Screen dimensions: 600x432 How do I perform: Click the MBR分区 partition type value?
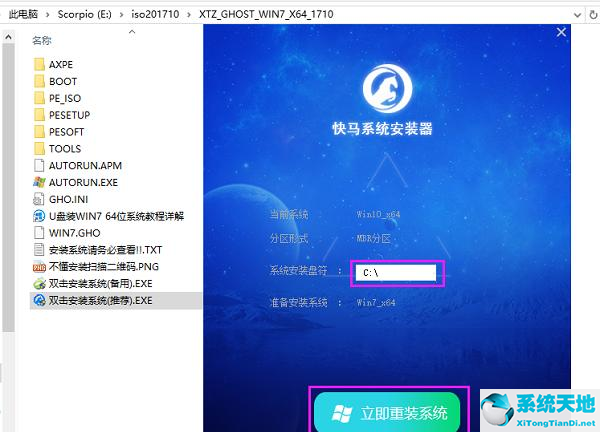(373, 239)
